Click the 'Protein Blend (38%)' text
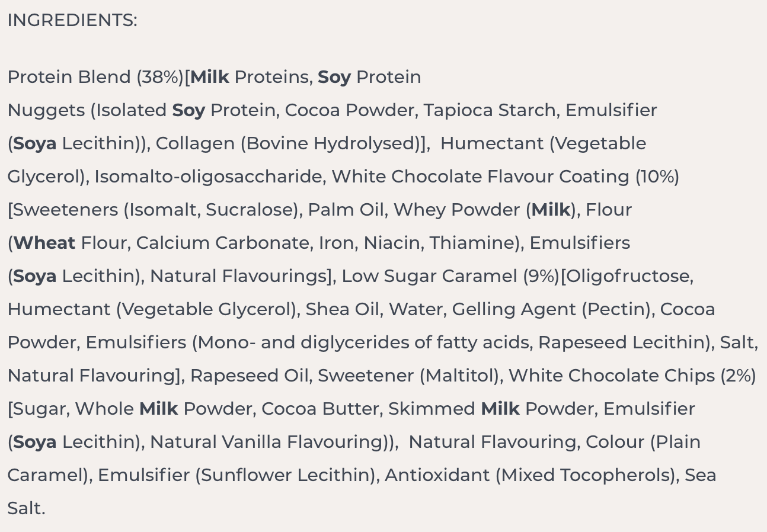767x532 pixels. tap(95, 78)
